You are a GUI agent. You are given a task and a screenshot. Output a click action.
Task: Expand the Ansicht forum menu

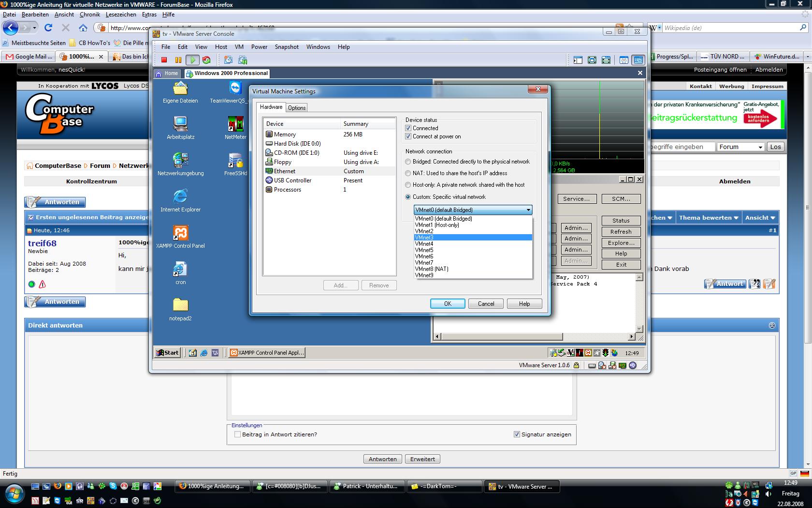pyautogui.click(x=760, y=218)
